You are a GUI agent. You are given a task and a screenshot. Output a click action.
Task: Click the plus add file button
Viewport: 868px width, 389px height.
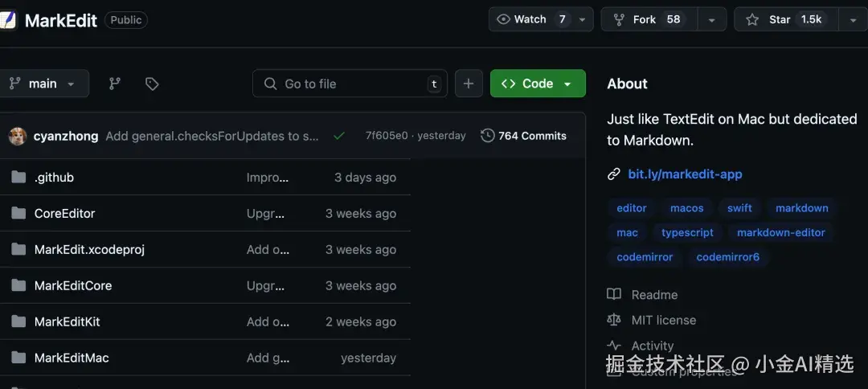469,84
